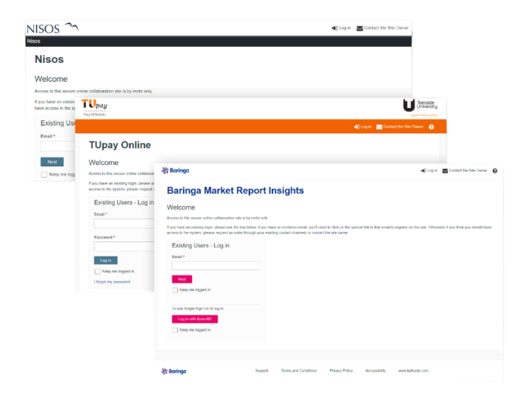Click Log in link in orange TUpay bar
Image resolution: width=532 pixels, height=405 pixels.
click(x=362, y=126)
